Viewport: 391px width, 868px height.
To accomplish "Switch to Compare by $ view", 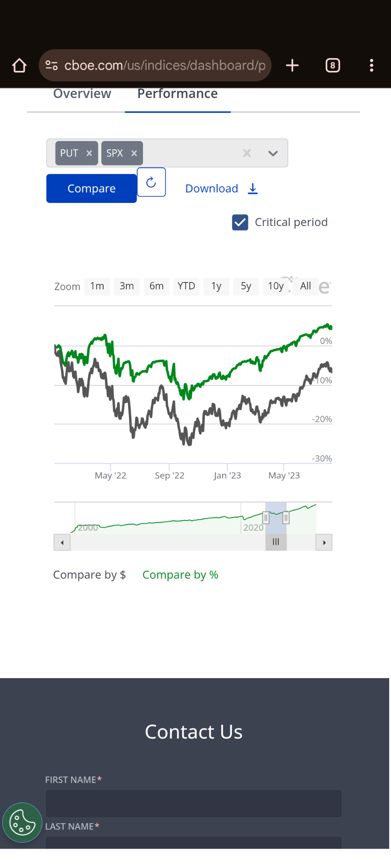I will (90, 575).
